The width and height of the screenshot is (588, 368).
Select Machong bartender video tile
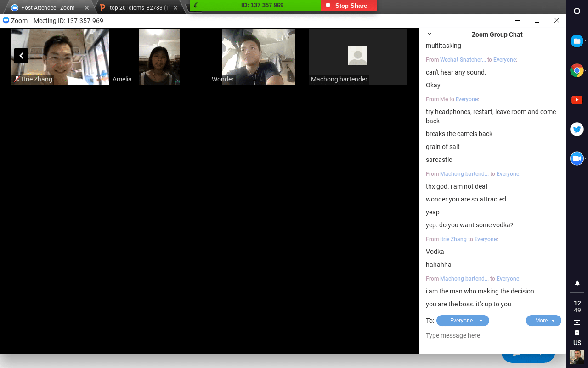coord(358,57)
